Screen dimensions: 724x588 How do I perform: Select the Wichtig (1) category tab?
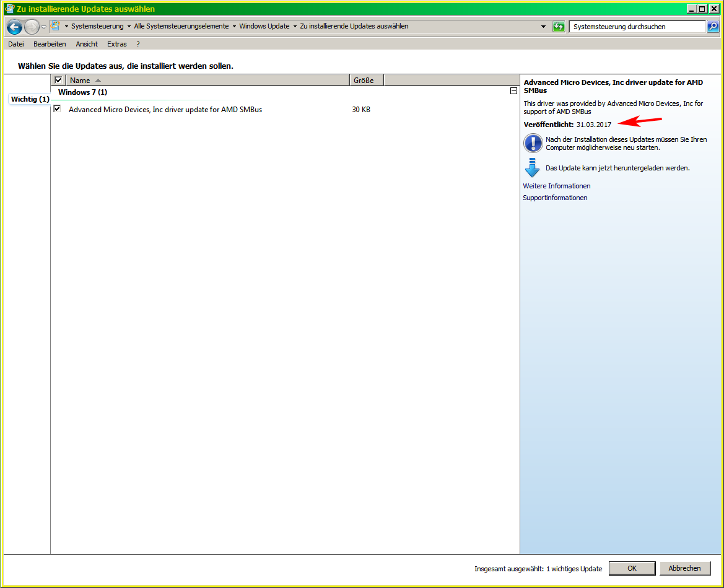coord(30,99)
